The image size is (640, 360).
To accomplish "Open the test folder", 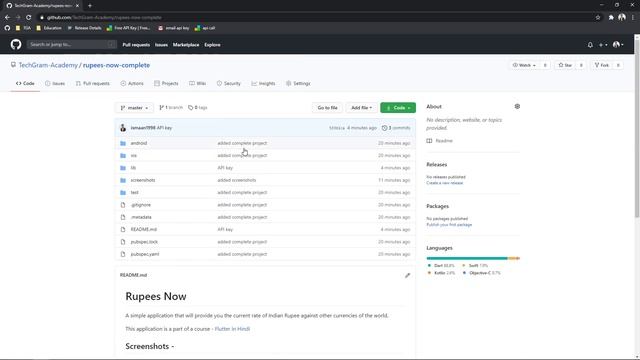I will 134,193.
